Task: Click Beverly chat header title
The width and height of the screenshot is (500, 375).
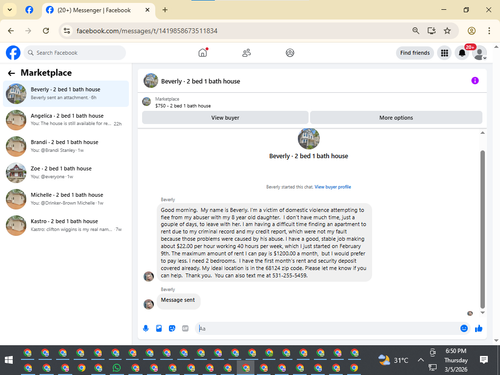Action: tap(200, 81)
